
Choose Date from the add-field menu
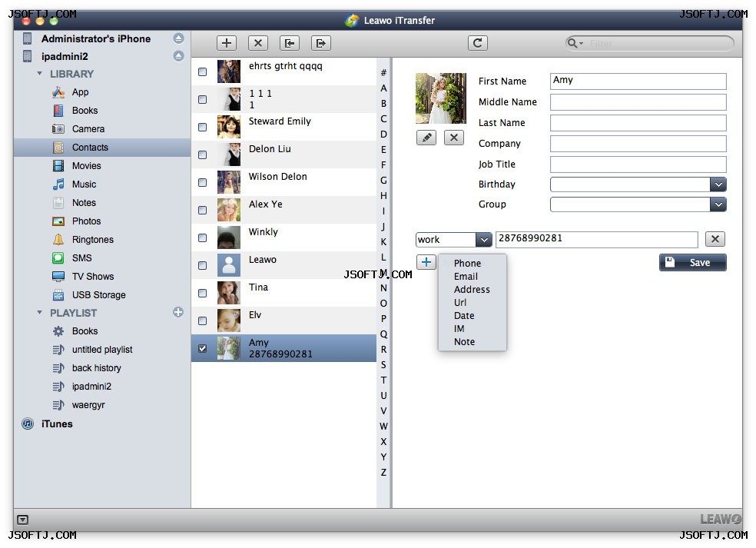(x=464, y=315)
